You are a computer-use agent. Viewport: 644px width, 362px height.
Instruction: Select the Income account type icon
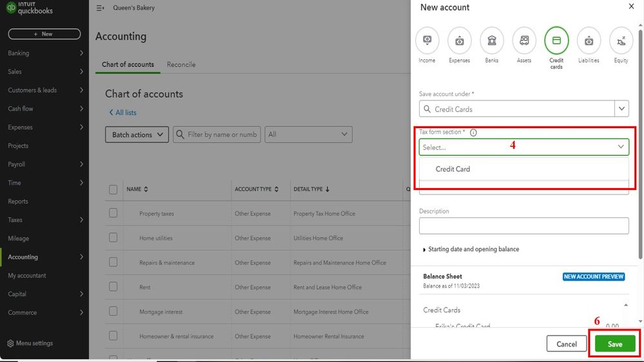[x=427, y=41]
